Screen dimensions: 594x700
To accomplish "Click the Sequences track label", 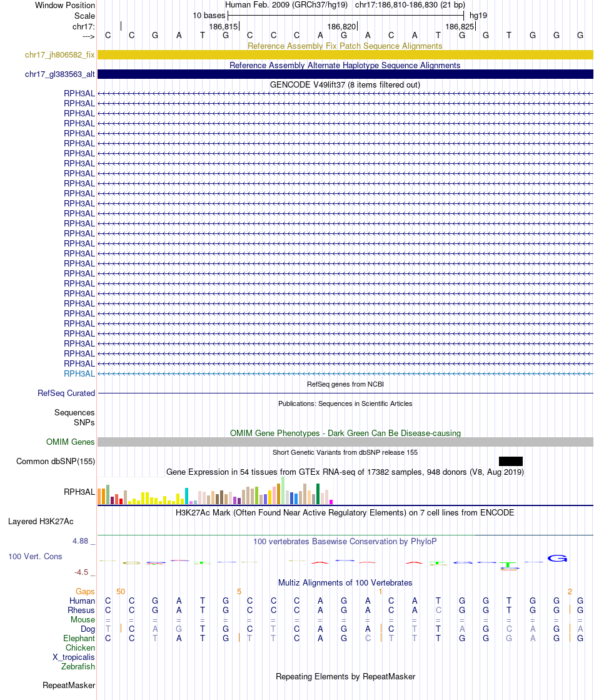I will (74, 412).
